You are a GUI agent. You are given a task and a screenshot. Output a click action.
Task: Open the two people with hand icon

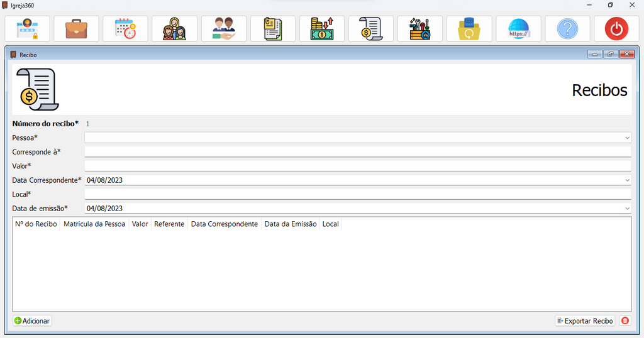coord(224,29)
